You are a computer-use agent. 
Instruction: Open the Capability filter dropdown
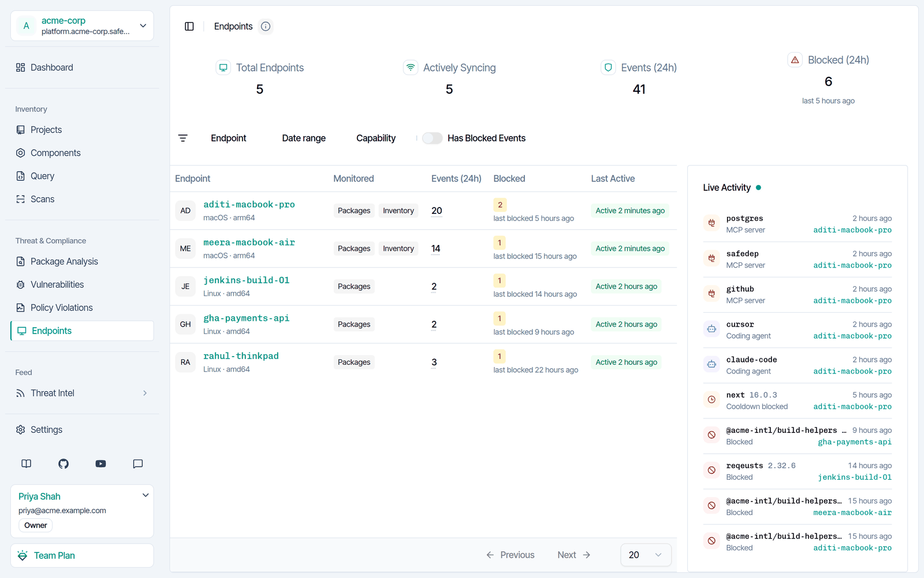376,138
